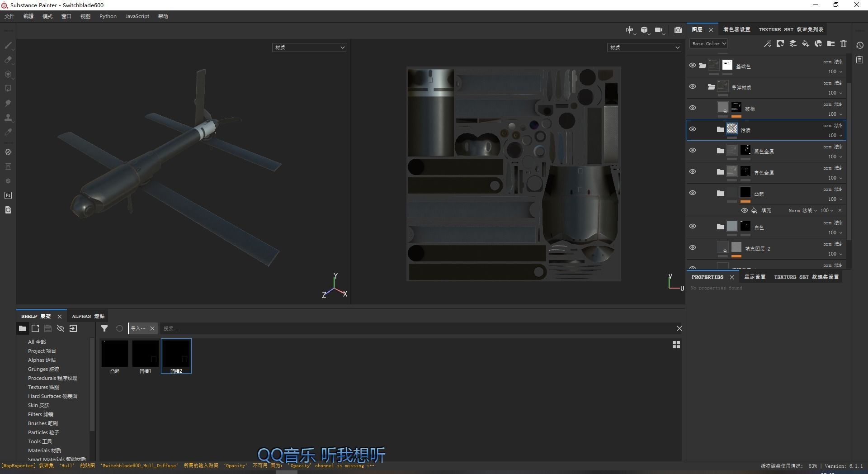The image size is (868, 474).
Task: Select the 凸起 shelf thumbnail
Action: click(115, 356)
